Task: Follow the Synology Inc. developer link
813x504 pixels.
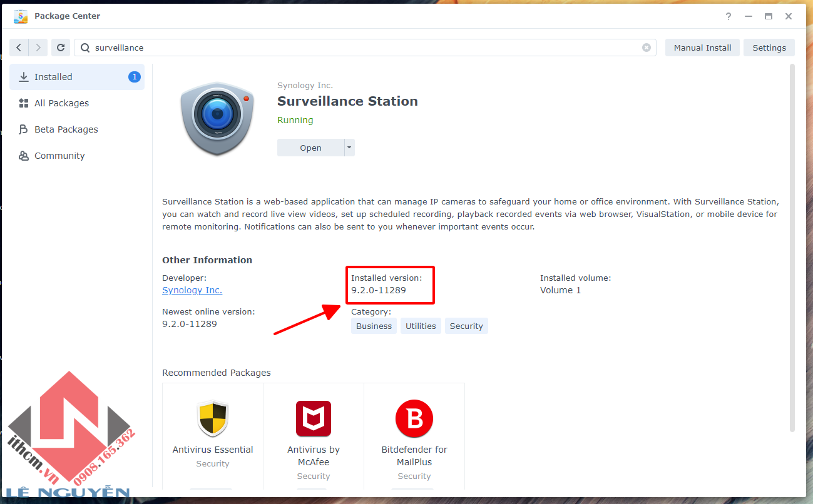Action: 192,290
